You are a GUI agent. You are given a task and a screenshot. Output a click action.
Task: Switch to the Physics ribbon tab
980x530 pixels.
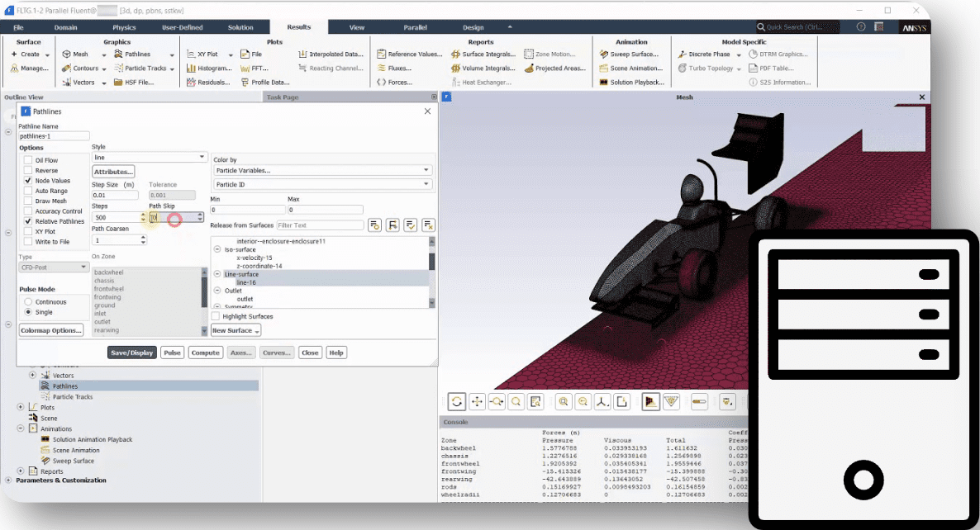(x=124, y=27)
